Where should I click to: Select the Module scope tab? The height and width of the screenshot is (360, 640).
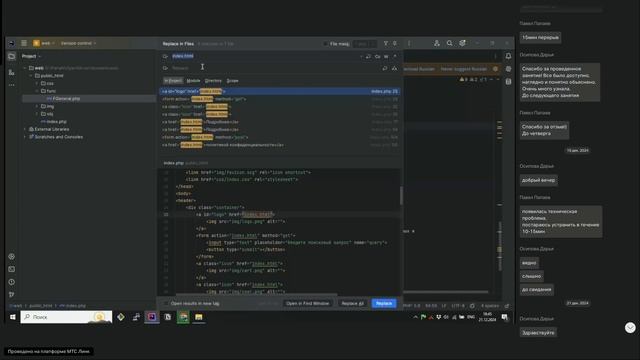pos(193,81)
